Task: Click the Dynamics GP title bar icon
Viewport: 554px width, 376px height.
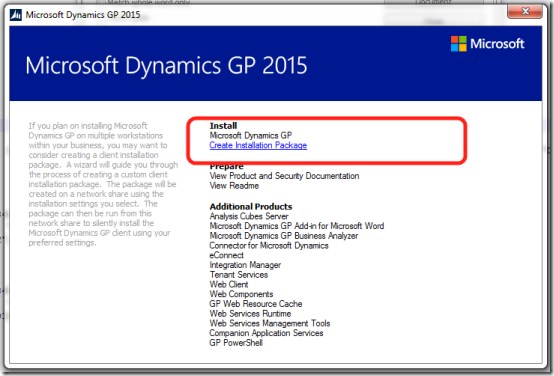Action: coord(16,15)
